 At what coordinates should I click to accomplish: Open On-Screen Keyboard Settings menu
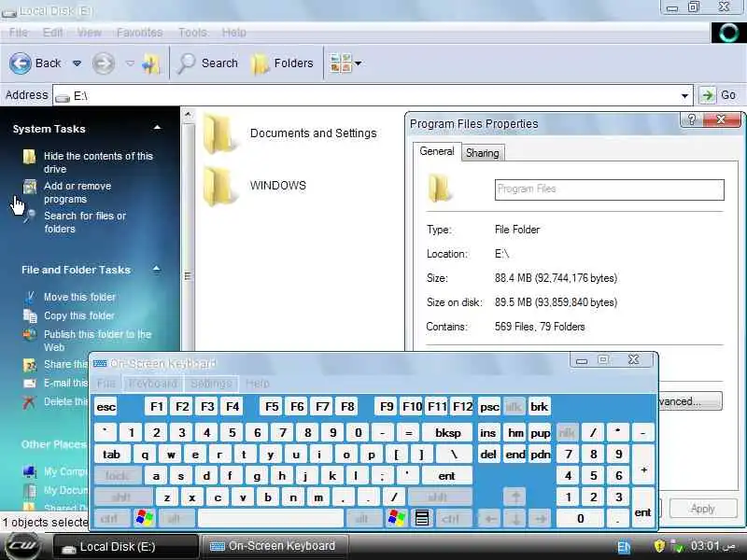pyautogui.click(x=211, y=384)
